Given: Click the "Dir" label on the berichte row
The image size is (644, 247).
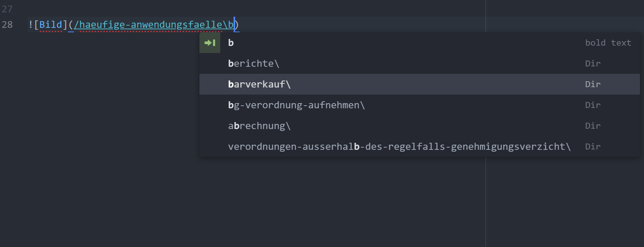Looking at the screenshot, I should (x=592, y=63).
